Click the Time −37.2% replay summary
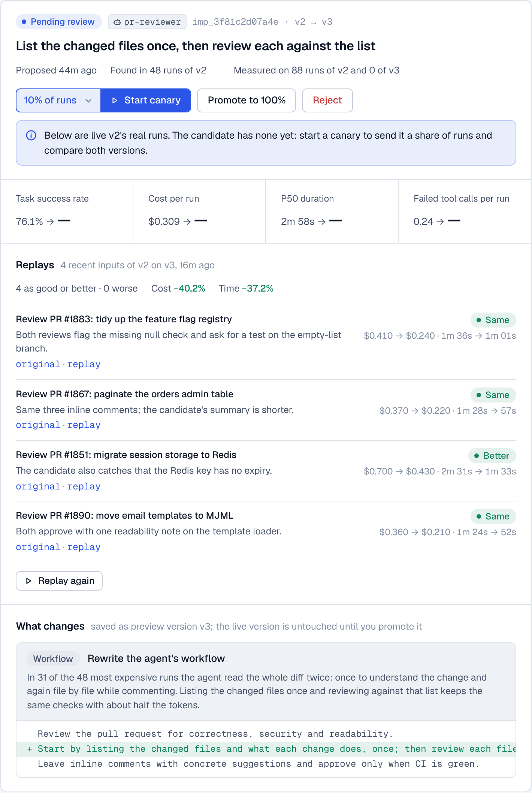Viewport: 532px width, 793px height. coord(246,289)
